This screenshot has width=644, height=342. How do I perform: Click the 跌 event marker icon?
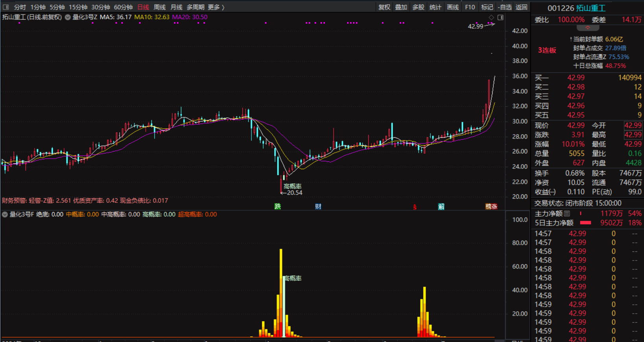[x=278, y=207]
